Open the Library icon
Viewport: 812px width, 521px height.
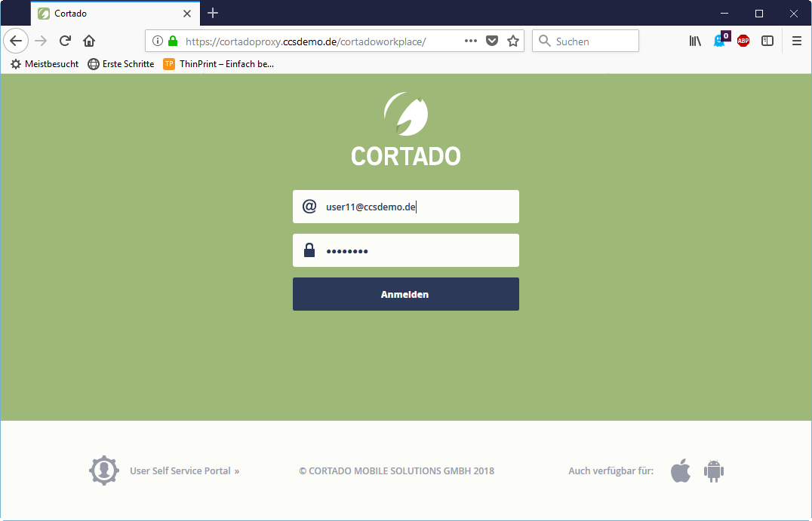point(695,41)
